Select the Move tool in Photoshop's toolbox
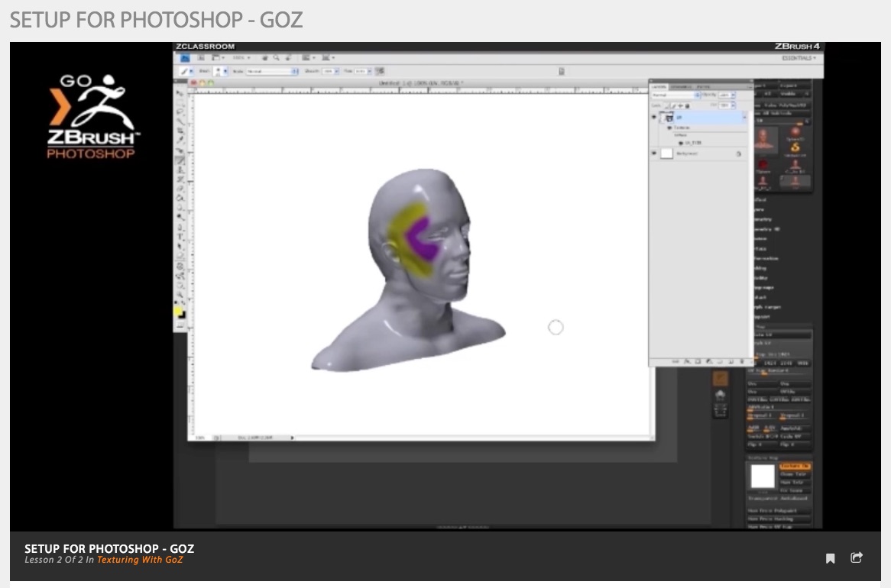891x588 pixels. coord(180,92)
